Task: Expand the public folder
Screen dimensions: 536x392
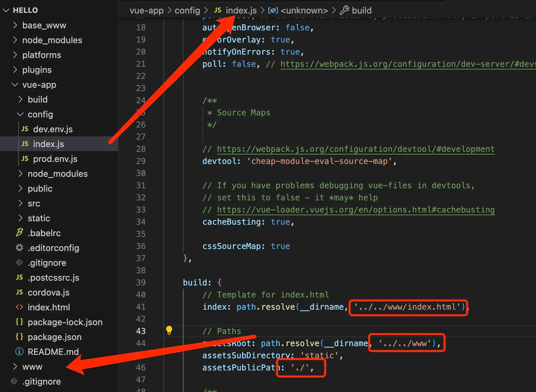Action: coord(20,189)
